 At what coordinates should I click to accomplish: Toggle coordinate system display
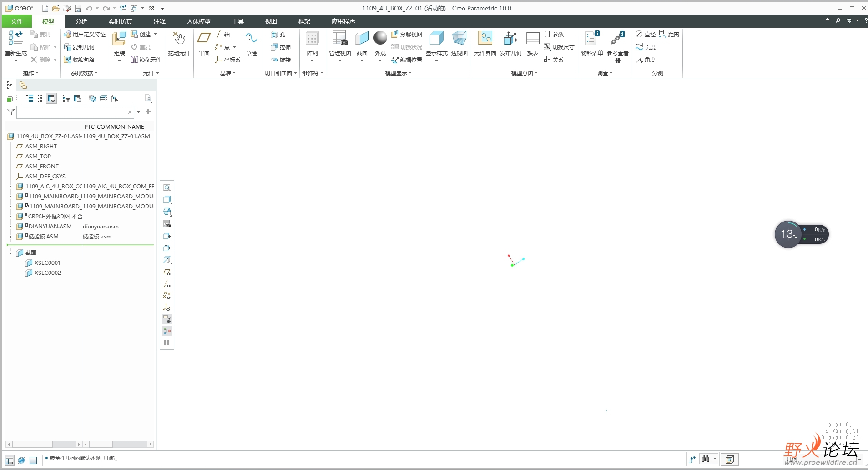[167, 308]
